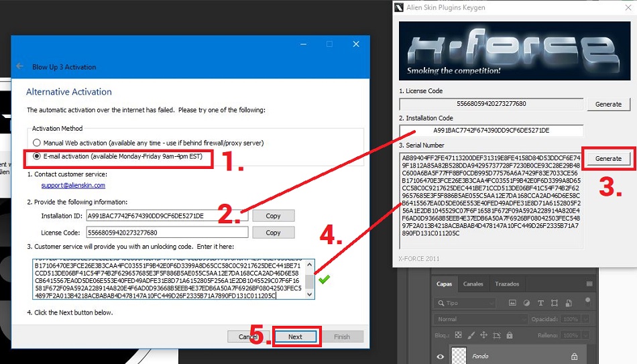Screen dimensions: 637x364
Task: Click the Serial Number text area in keygen
Action: pos(491,200)
